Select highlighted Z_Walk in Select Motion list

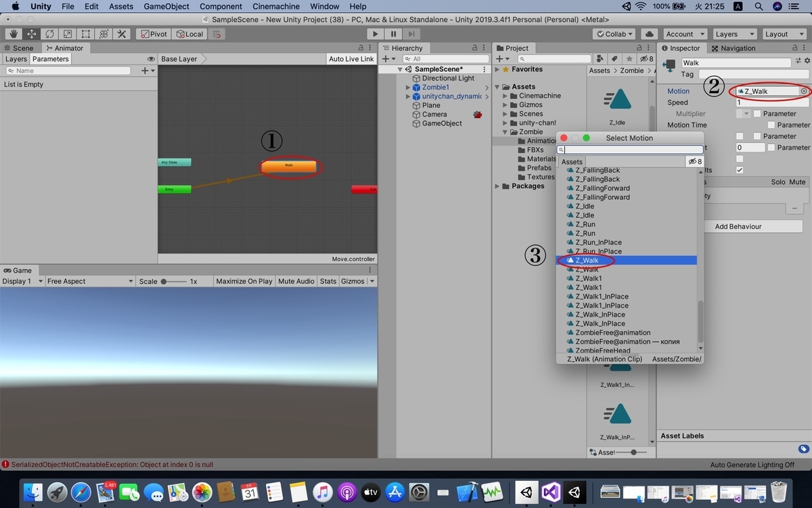627,260
